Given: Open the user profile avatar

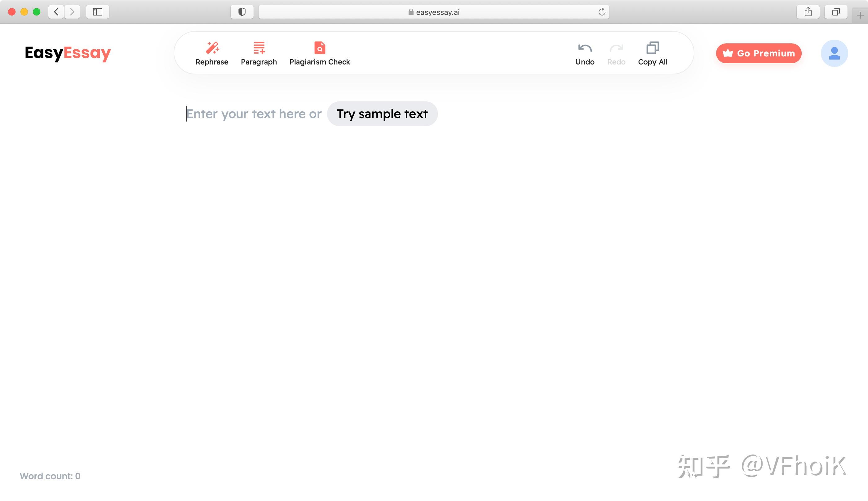Looking at the screenshot, I should point(834,53).
